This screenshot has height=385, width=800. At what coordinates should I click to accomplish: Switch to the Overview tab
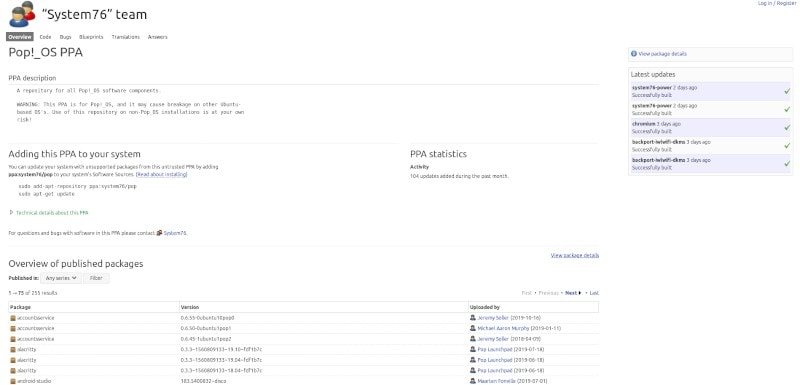coord(20,37)
